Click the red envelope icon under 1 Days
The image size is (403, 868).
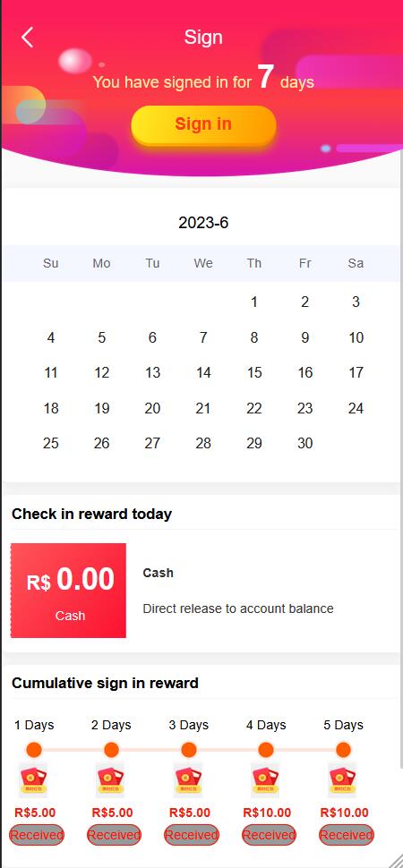pyautogui.click(x=33, y=780)
